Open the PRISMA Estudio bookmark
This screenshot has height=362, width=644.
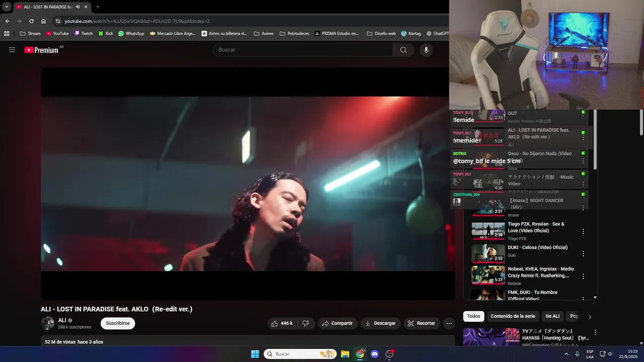coord(337,34)
